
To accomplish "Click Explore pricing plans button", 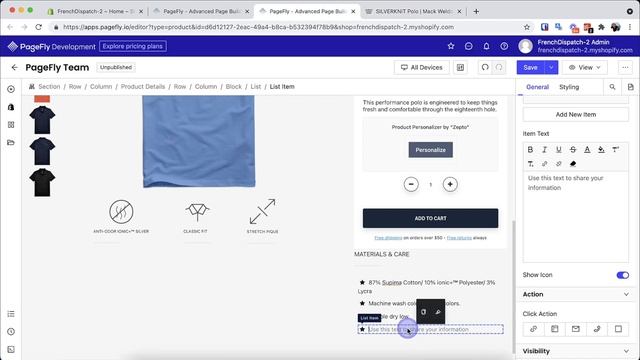I will tap(133, 46).
